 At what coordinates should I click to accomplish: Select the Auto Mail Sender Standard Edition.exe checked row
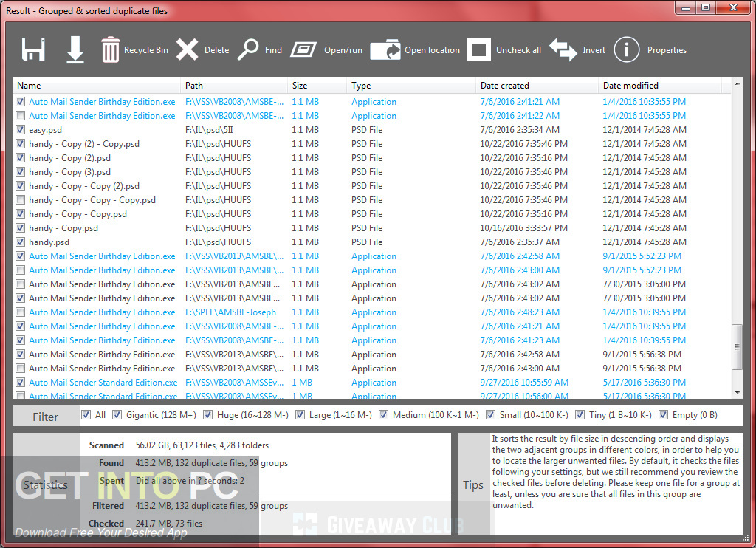371,382
